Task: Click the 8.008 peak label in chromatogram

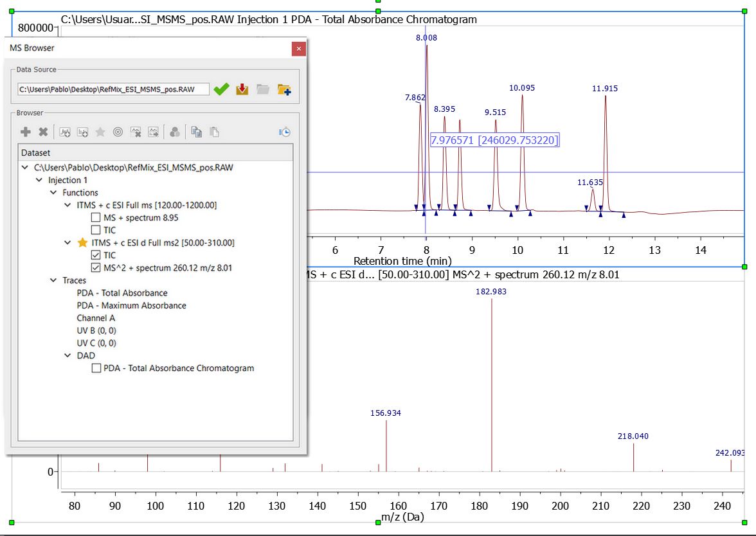Action: tap(427, 37)
